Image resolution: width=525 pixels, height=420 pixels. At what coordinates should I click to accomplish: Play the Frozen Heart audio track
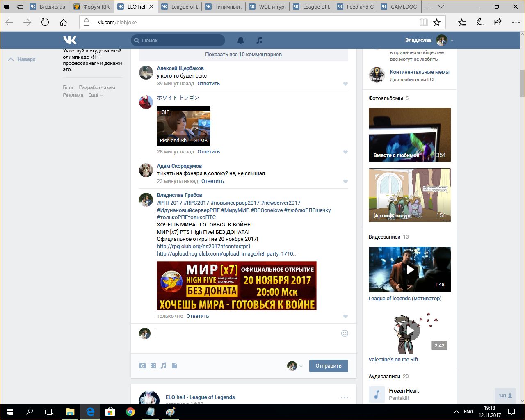coord(377,395)
